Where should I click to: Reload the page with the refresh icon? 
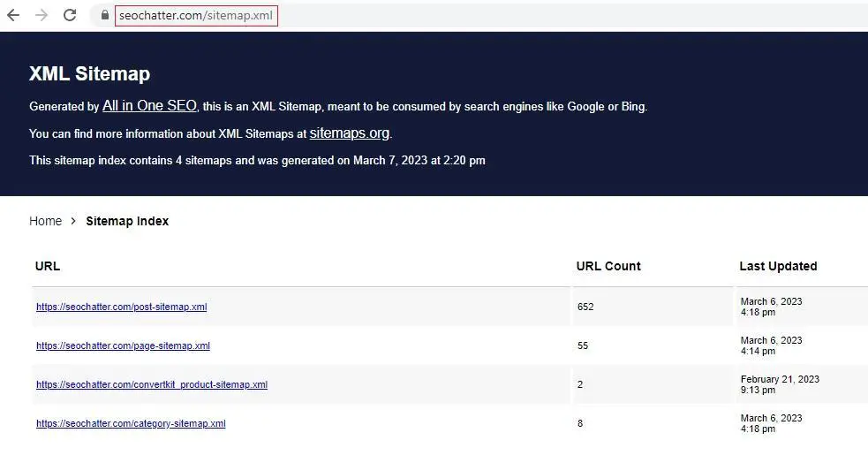(70, 15)
